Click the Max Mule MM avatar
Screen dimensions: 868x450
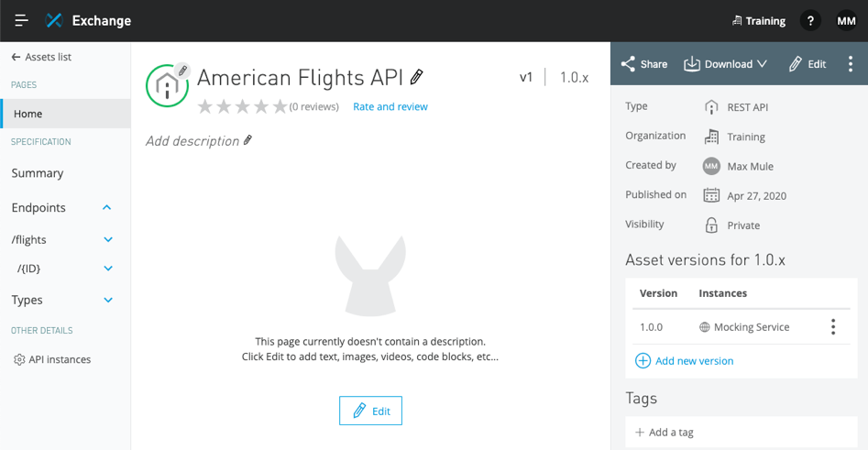coord(711,166)
